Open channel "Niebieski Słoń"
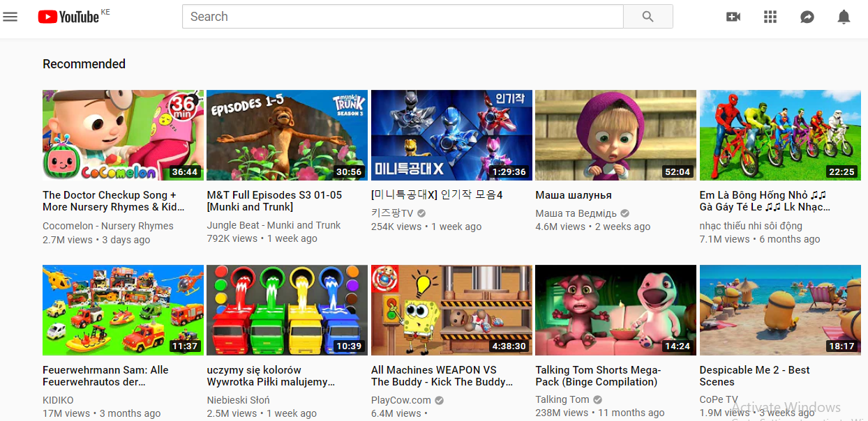Screen dimensions: 868x421 239,400
